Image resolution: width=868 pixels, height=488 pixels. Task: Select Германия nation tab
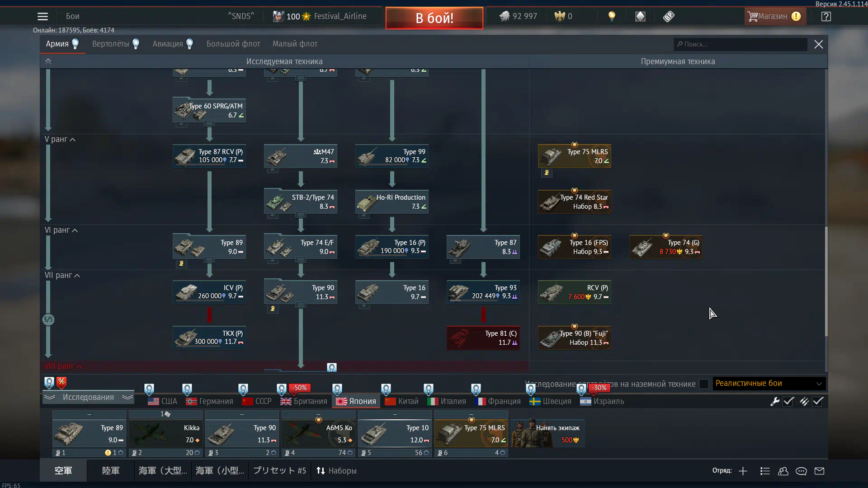click(210, 401)
